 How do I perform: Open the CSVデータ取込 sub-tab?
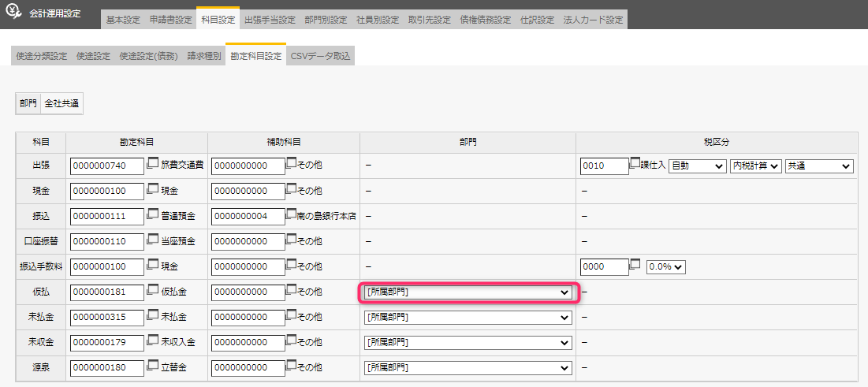tap(320, 56)
